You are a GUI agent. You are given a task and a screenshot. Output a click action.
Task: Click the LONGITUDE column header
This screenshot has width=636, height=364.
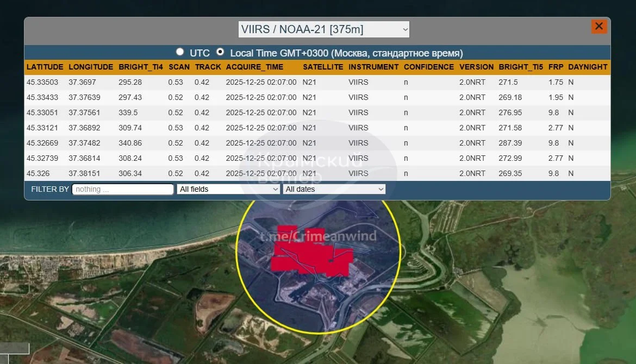[91, 67]
